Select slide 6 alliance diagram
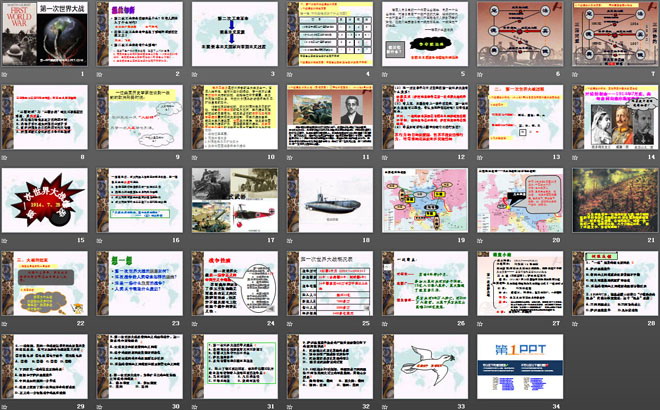This screenshot has width=660, height=410. pos(520,34)
